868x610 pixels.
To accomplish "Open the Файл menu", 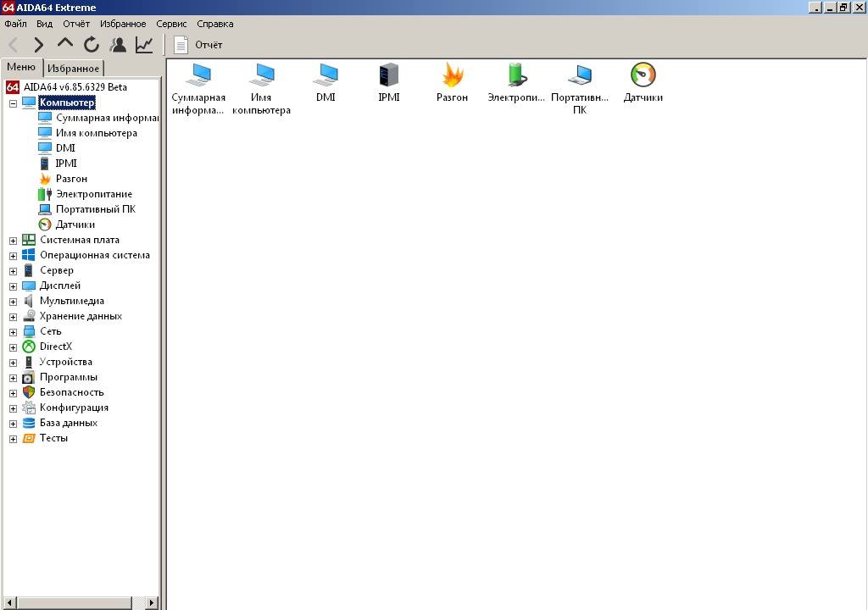I will [x=15, y=24].
